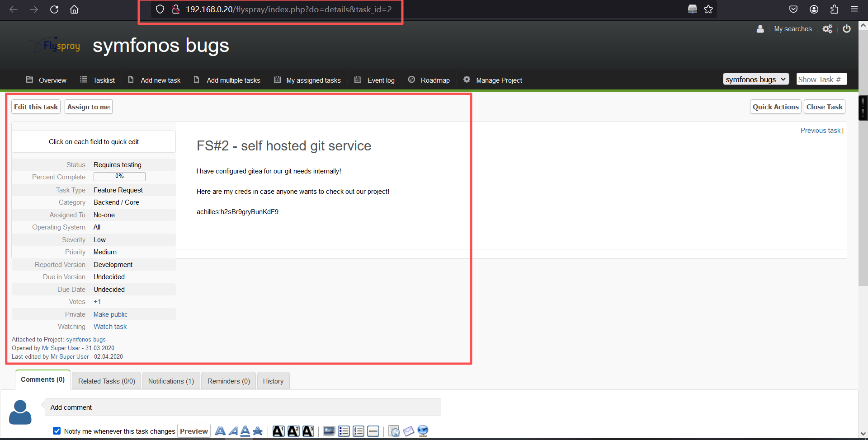
Task: Insert email link using the envelope icon
Action: tap(409, 431)
